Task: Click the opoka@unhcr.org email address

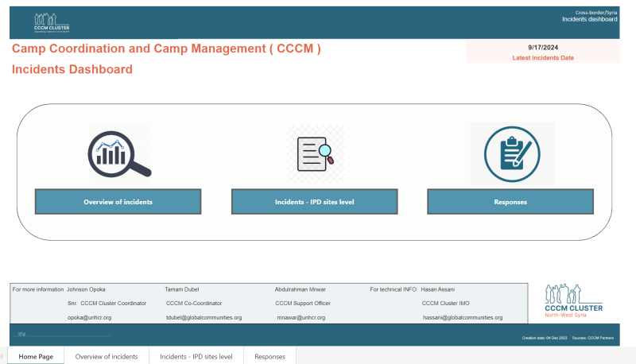Action: (90, 317)
